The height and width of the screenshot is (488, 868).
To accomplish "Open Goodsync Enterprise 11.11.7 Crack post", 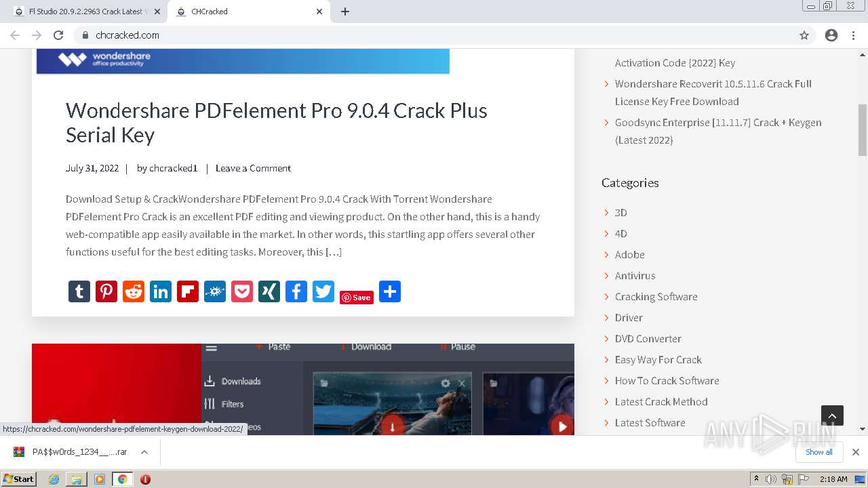I will pos(718,131).
